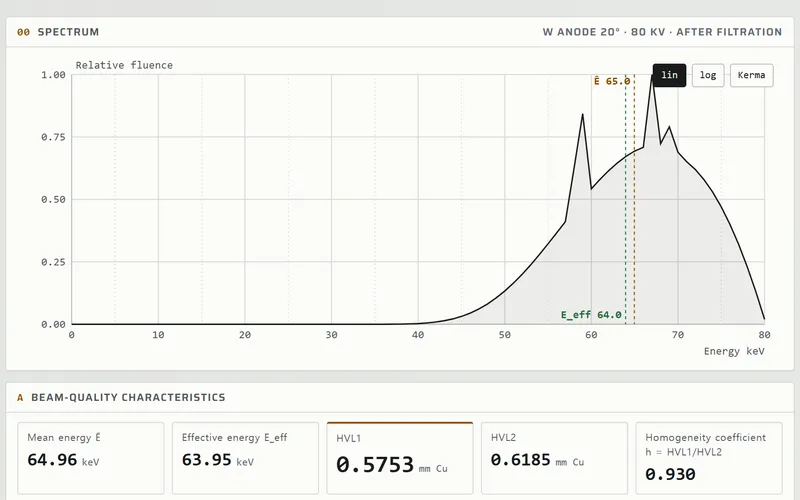Click the 0.75 y-axis tick label
The image size is (800, 500).
coord(54,137)
